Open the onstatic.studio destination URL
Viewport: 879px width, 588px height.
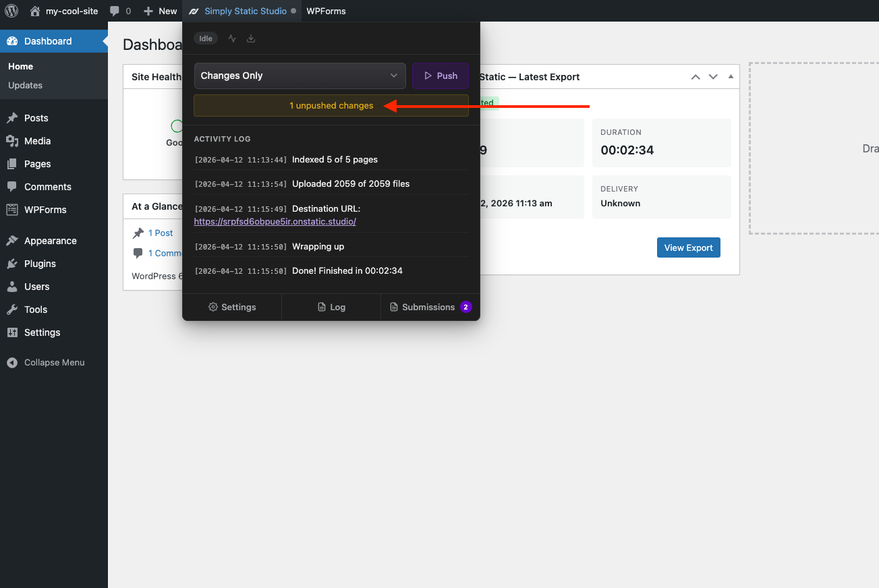point(275,221)
